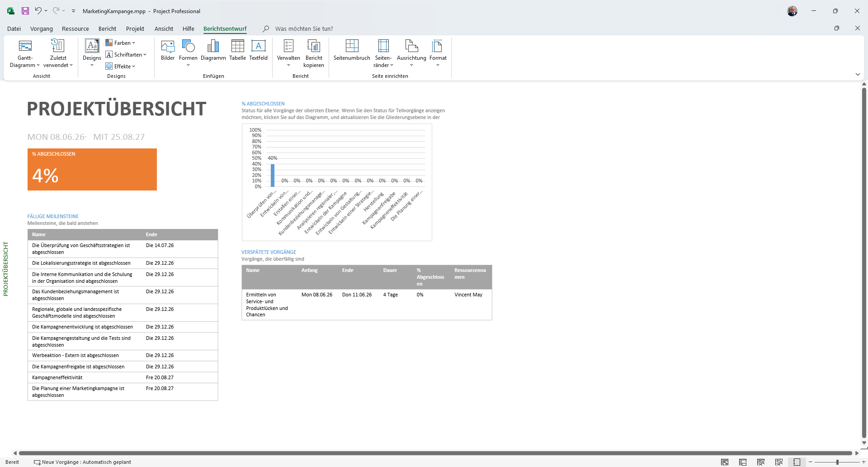Insert a Tabelle into the report
The image size is (868, 467).
point(237,50)
